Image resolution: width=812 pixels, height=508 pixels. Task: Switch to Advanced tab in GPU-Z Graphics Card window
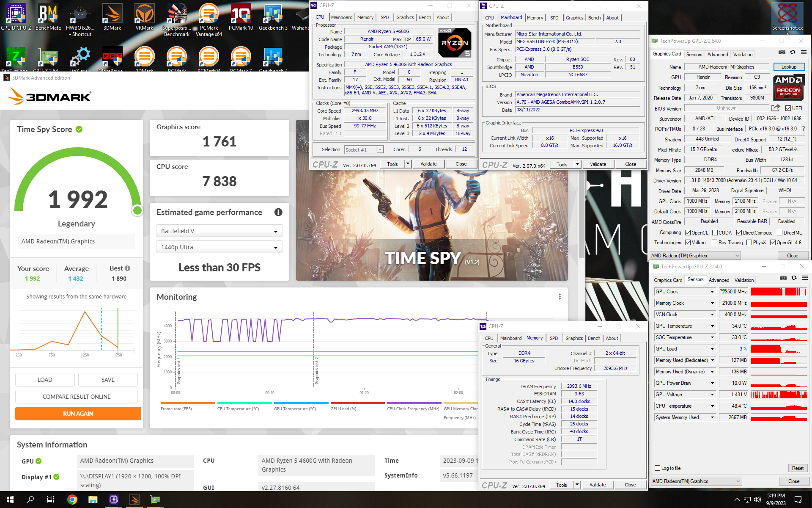coord(718,55)
